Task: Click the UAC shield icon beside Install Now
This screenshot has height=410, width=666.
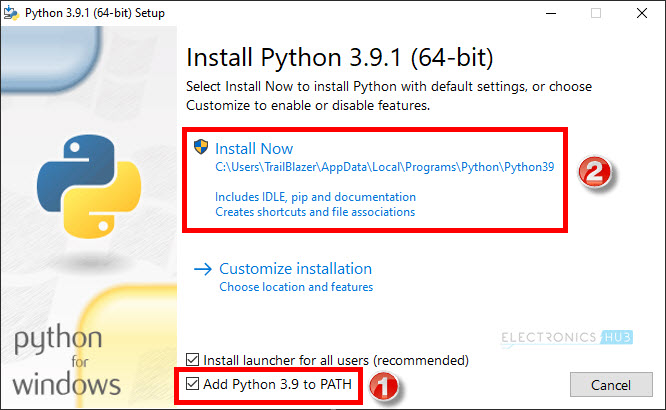Action: [x=200, y=148]
